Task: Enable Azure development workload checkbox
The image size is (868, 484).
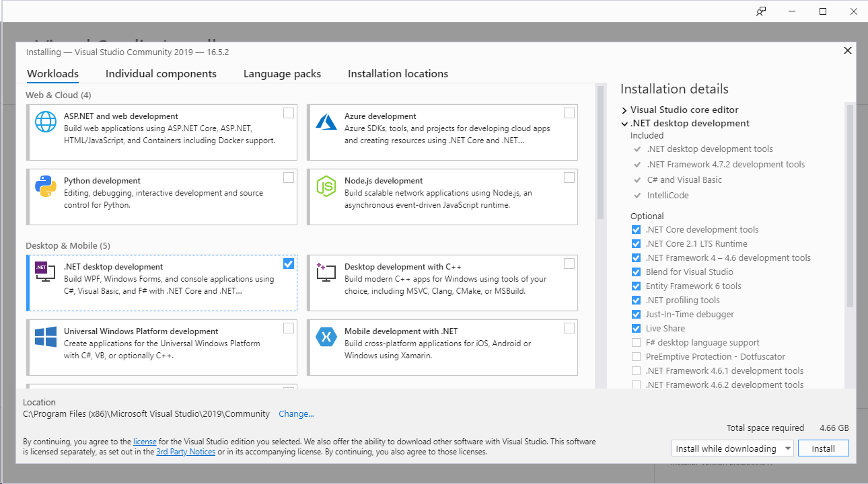Action: coord(569,113)
